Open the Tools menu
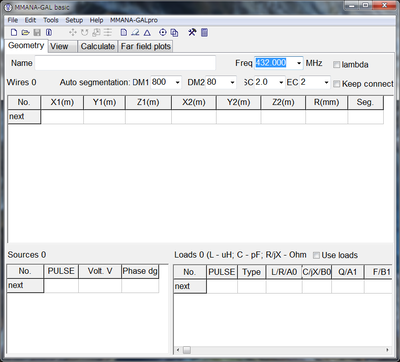The image size is (400, 362). [51, 20]
